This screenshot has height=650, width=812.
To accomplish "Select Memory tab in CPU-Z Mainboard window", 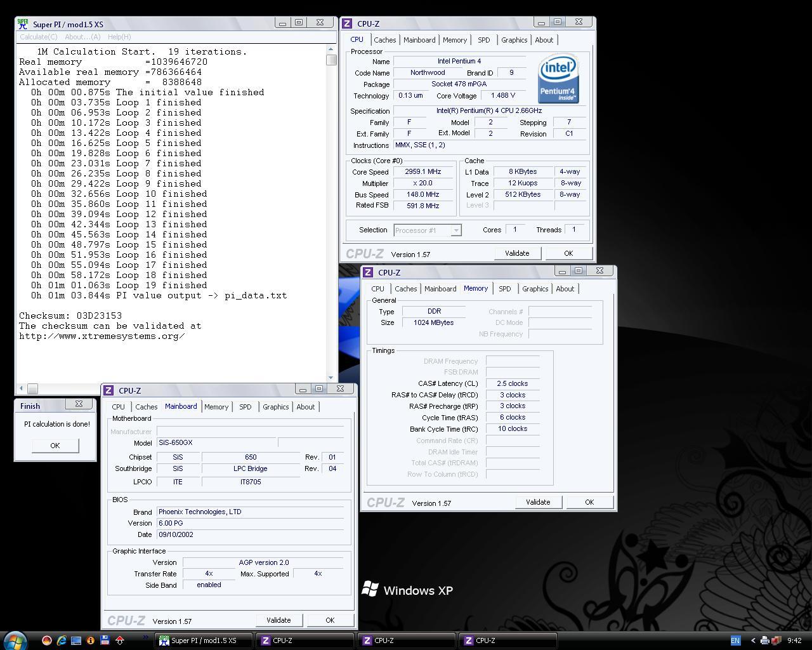I will pyautogui.click(x=216, y=407).
